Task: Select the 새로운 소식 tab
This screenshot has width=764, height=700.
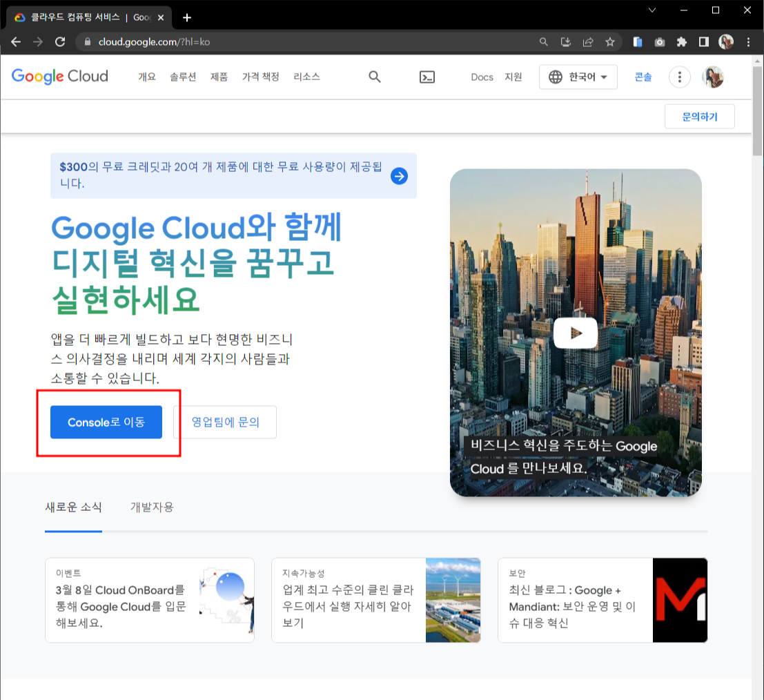Action: 74,507
